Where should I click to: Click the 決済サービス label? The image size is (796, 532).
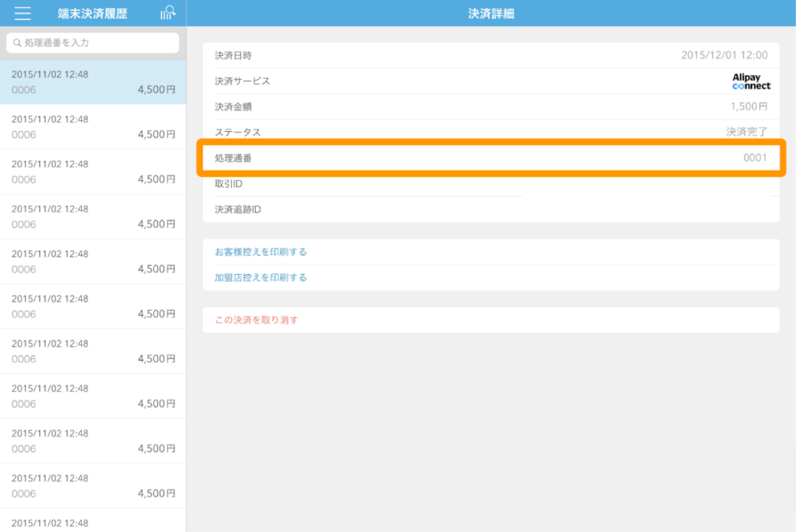243,81
